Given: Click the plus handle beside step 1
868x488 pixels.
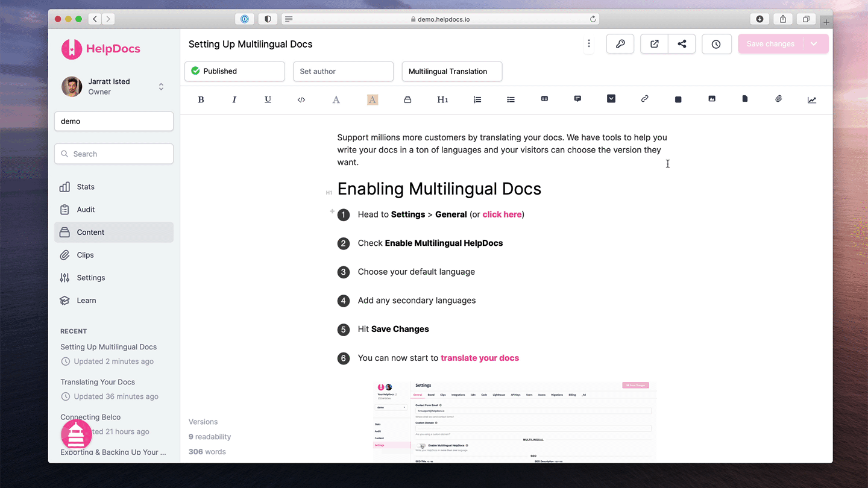Looking at the screenshot, I should 332,211.
